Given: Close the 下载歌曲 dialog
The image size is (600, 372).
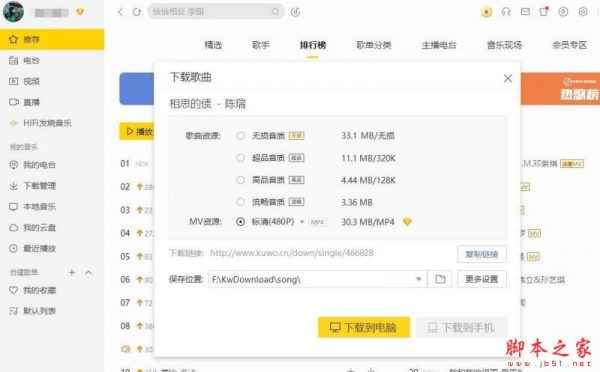Looking at the screenshot, I should (x=508, y=78).
